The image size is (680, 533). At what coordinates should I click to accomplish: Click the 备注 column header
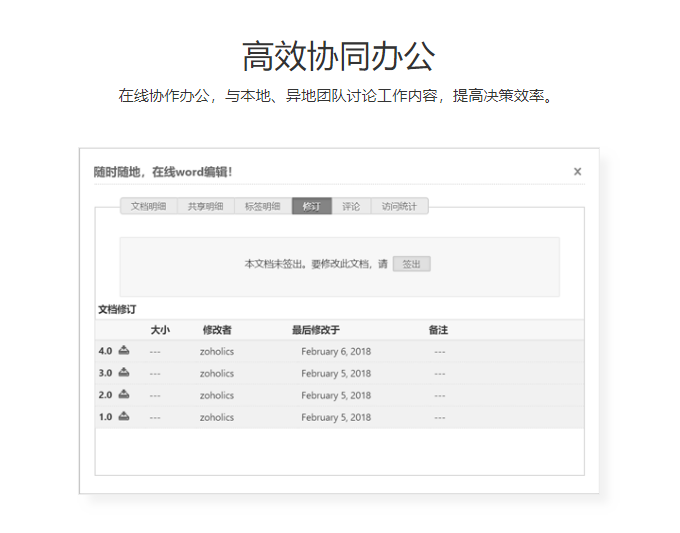[438, 330]
